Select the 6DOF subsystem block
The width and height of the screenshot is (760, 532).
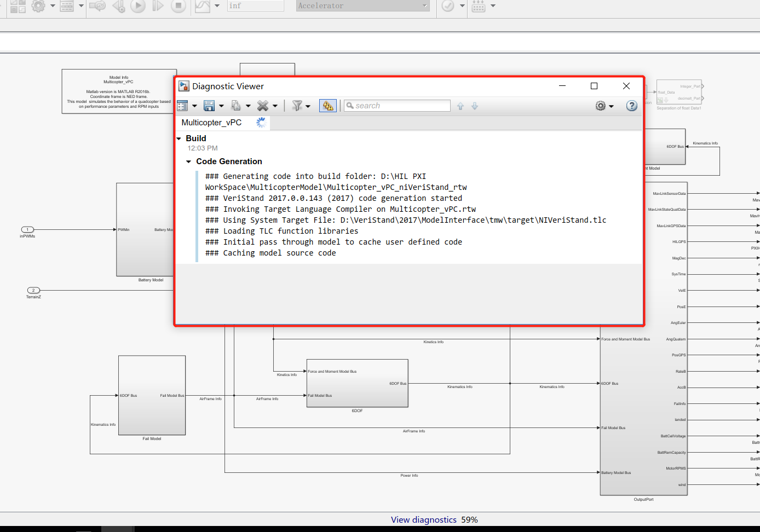click(x=357, y=383)
